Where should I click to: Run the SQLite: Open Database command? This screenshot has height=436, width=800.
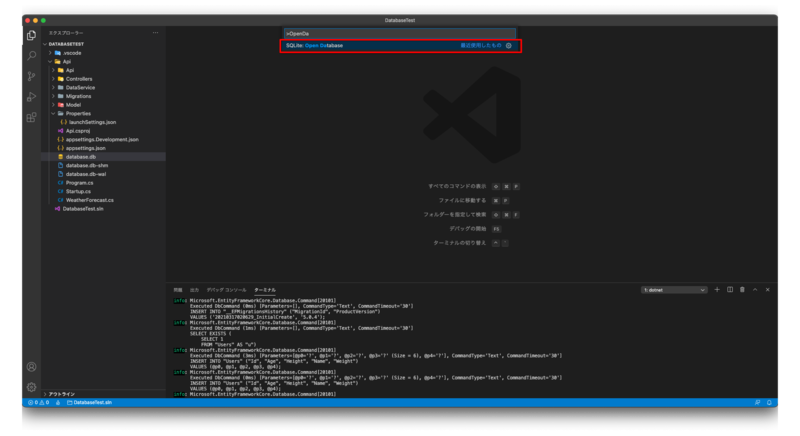401,45
